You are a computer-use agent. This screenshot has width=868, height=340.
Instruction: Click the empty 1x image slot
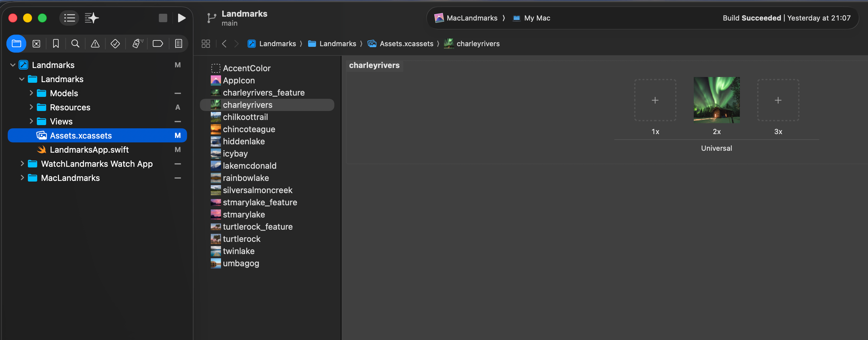[x=655, y=100]
